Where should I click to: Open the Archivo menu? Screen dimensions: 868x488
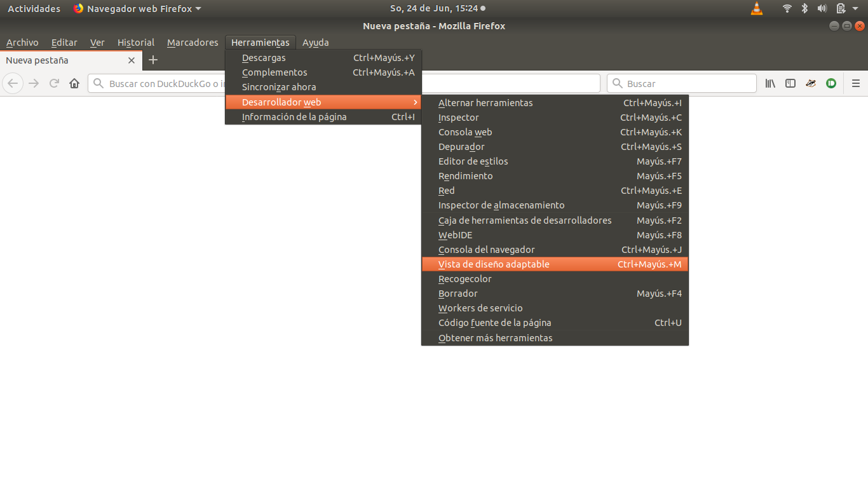[22, 43]
